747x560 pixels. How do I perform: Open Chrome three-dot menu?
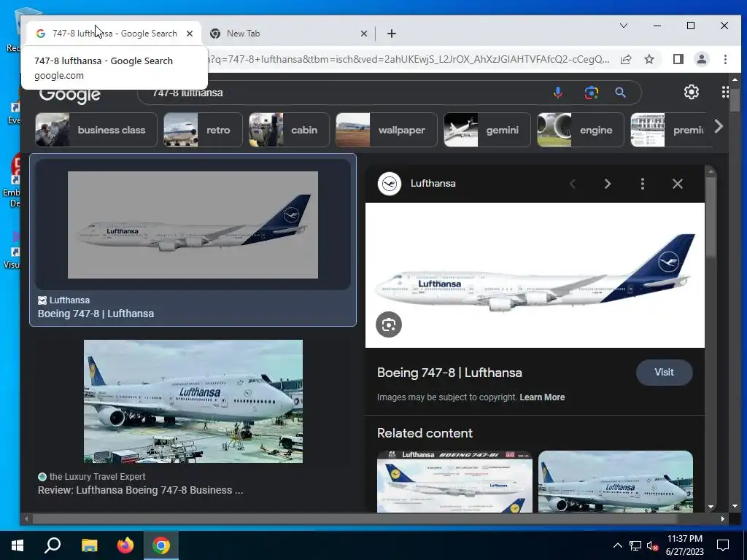(725, 59)
